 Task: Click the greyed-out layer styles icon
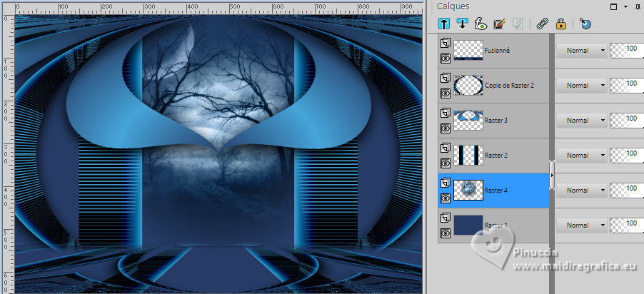tap(518, 24)
